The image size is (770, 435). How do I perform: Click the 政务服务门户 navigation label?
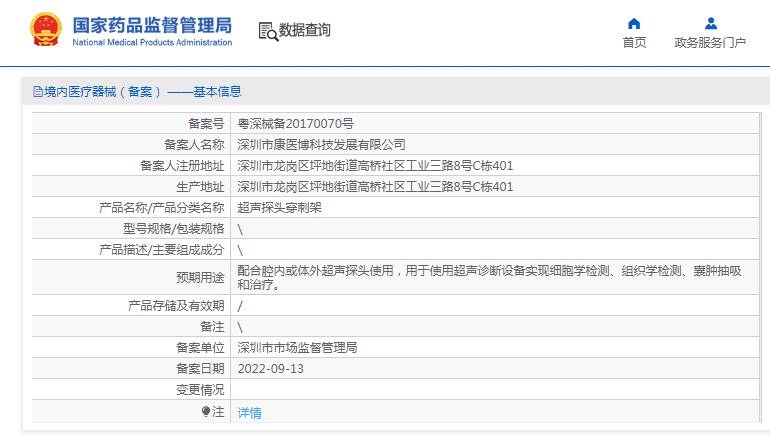[710, 43]
